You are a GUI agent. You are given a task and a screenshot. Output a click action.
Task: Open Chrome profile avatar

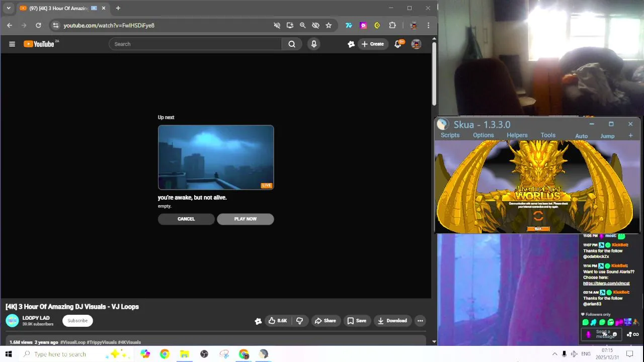(x=414, y=25)
